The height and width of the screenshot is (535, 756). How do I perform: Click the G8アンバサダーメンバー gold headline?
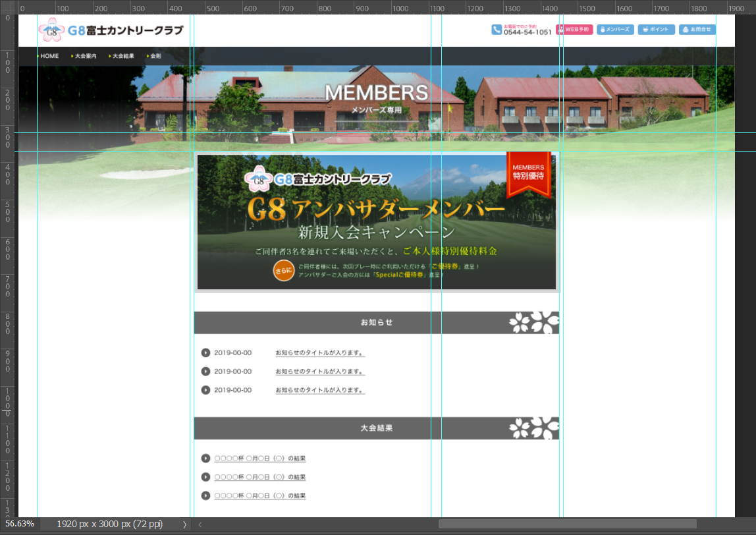point(376,210)
